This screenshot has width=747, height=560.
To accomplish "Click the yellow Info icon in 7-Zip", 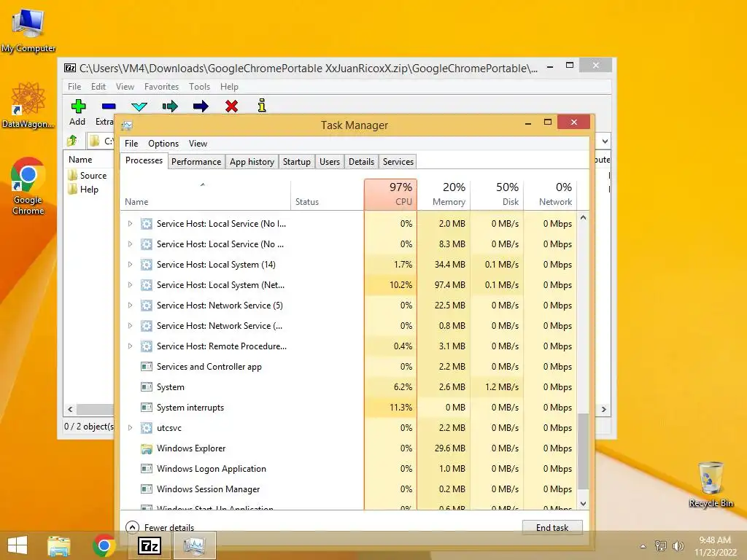I will (262, 105).
